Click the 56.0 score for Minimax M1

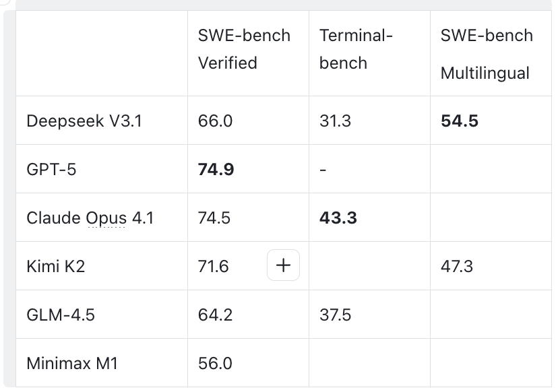pyautogui.click(x=215, y=364)
